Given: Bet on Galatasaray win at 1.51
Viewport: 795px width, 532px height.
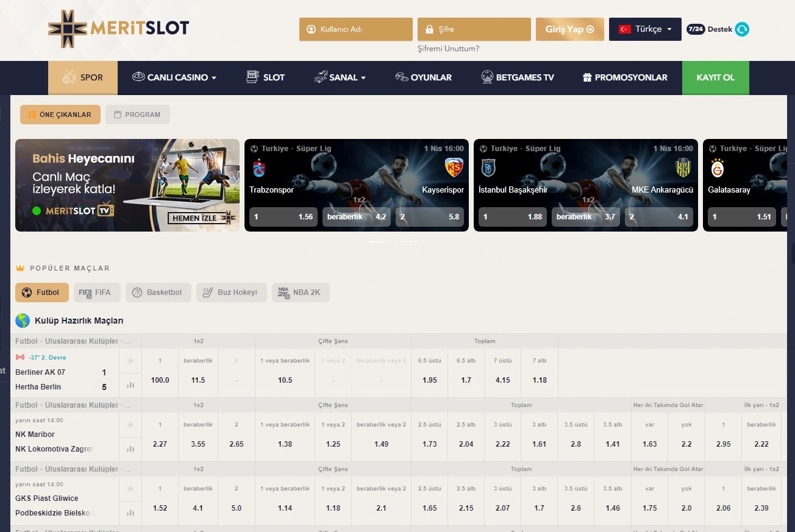Looking at the screenshot, I should 742,217.
